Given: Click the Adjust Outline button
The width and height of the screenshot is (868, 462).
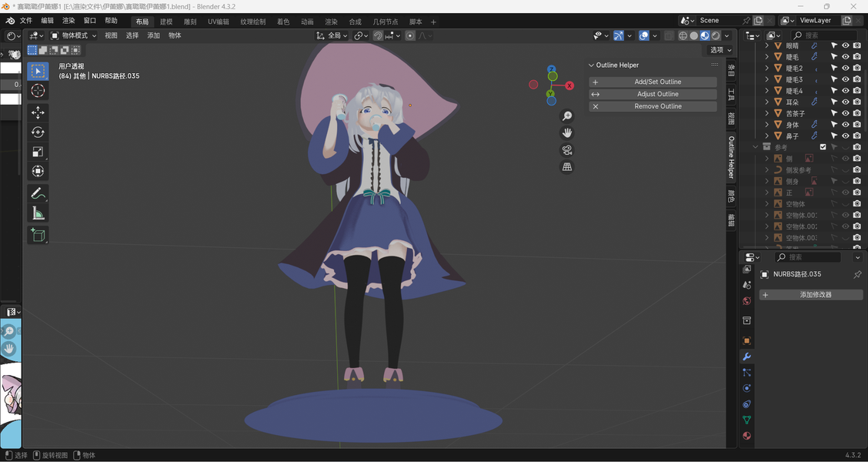Looking at the screenshot, I should coord(653,94).
